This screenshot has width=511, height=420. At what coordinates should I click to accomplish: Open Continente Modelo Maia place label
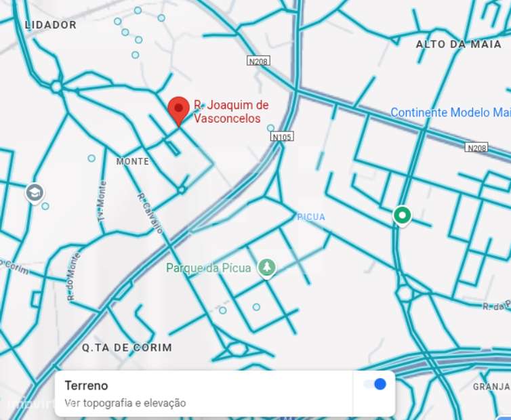tap(451, 112)
